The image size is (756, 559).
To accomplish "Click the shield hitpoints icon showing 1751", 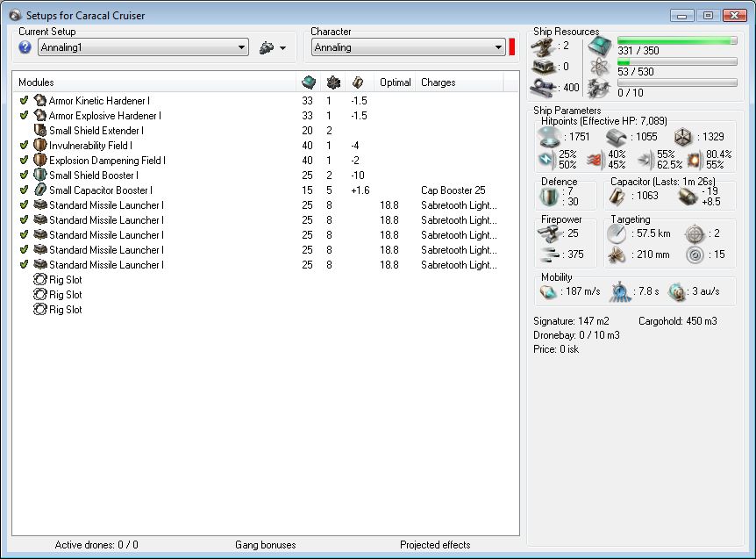I will tap(550, 137).
